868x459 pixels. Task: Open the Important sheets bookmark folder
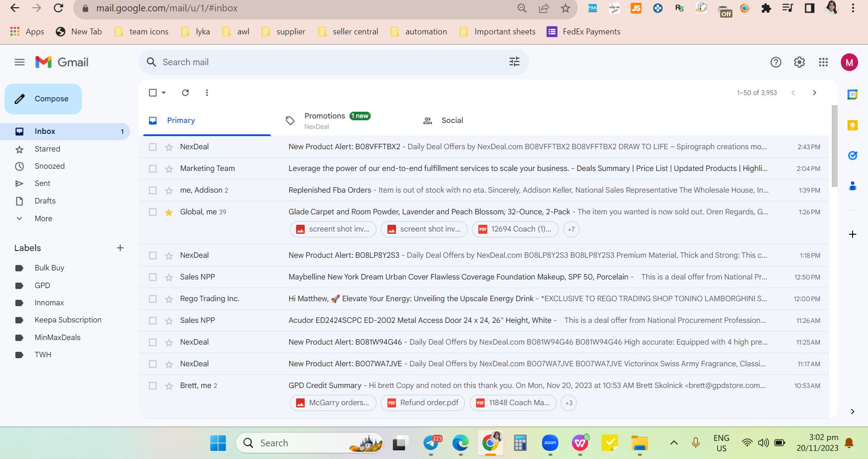tap(498, 32)
